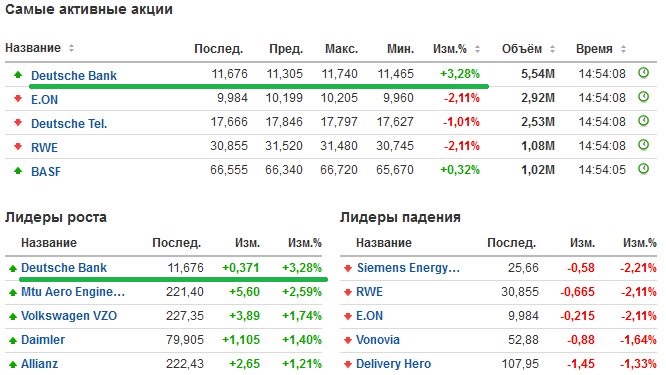Open Daimler in growth leaders
Image resolution: width=666 pixels, height=375 pixels.
click(43, 340)
